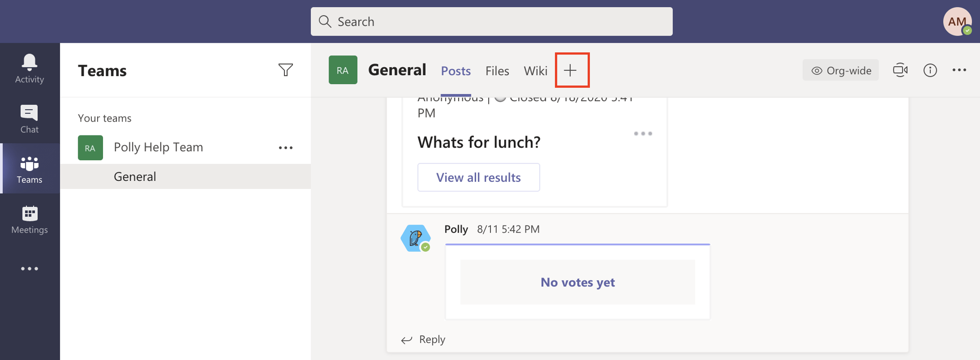Open View all results for the poll
Screen dimensions: 980x360
pyautogui.click(x=478, y=177)
